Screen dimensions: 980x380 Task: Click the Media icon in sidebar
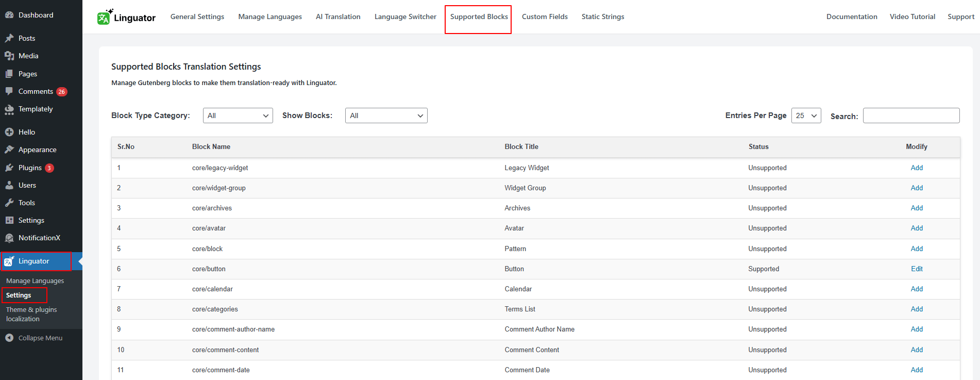click(x=9, y=56)
